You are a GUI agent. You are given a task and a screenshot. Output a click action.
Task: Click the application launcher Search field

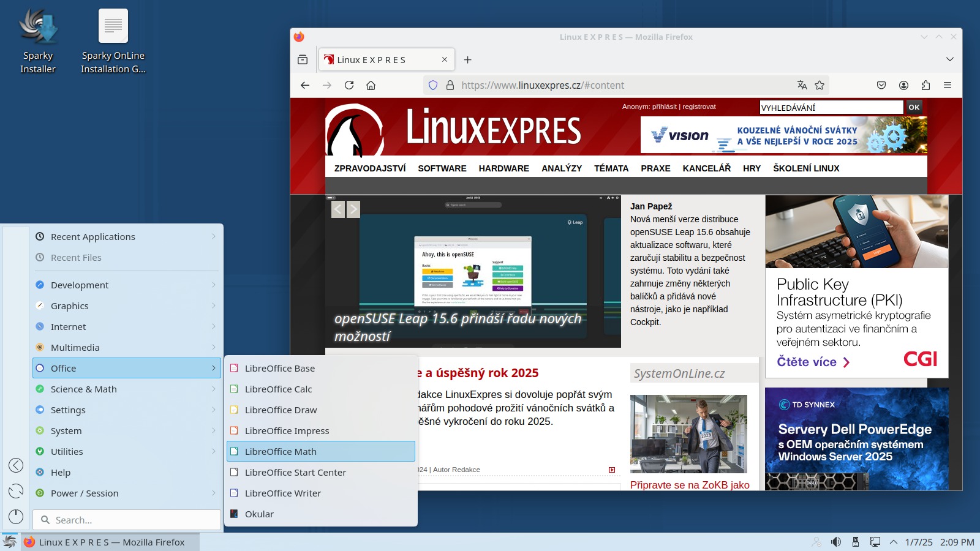127,520
